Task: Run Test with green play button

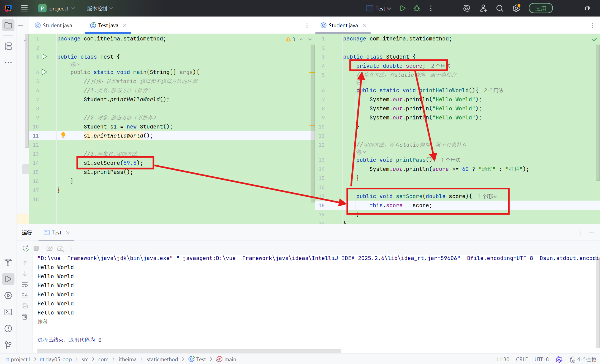Action: [403, 8]
